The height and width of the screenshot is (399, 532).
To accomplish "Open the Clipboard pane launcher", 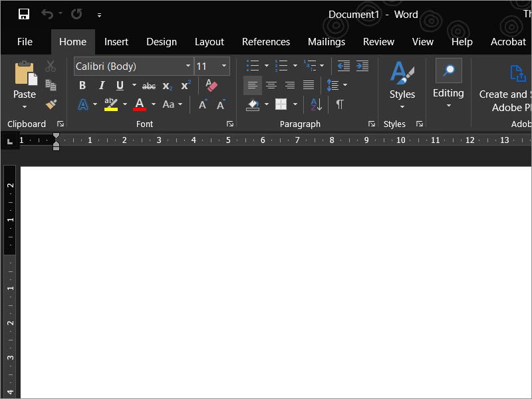I will tap(61, 124).
